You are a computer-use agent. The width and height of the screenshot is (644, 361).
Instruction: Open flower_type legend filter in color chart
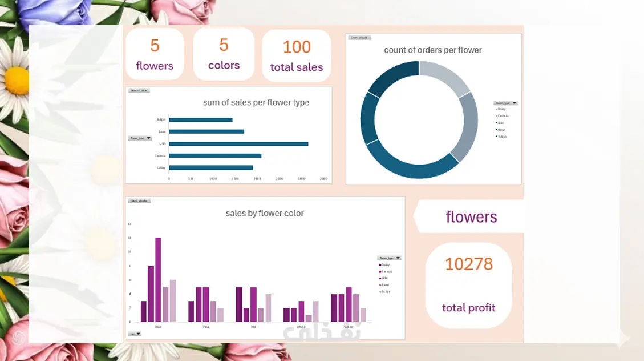pos(389,258)
